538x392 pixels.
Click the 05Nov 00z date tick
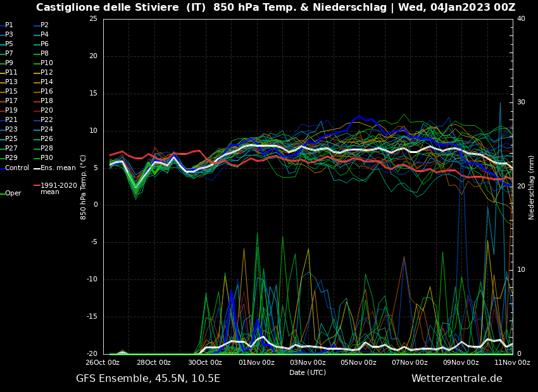[x=359, y=362]
